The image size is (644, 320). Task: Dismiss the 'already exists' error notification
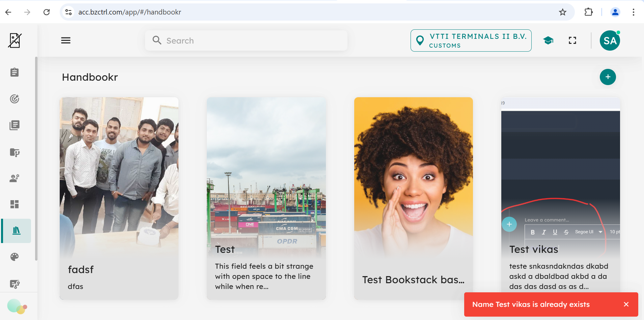626,304
